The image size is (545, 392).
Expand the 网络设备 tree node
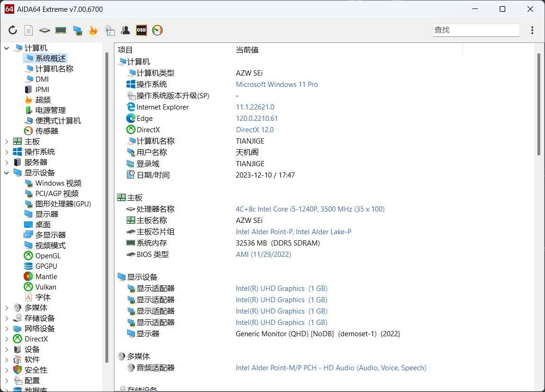click(x=7, y=329)
